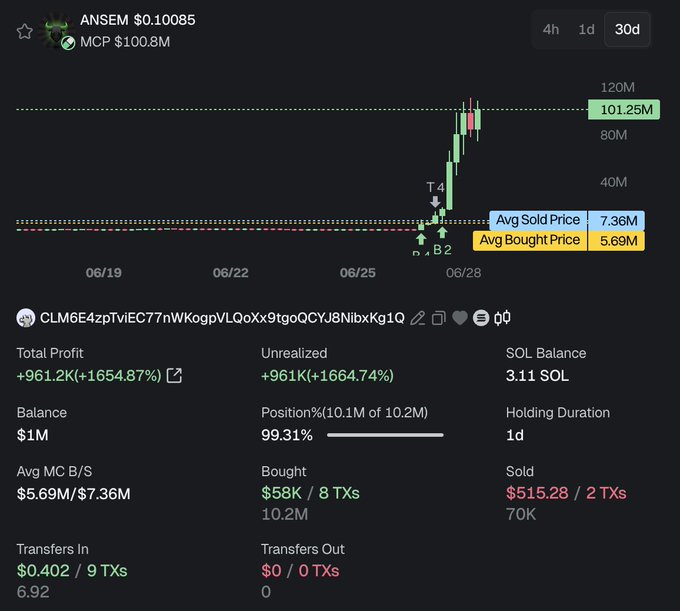
Task: Click the 06/28 date axis label
Action: (x=464, y=273)
